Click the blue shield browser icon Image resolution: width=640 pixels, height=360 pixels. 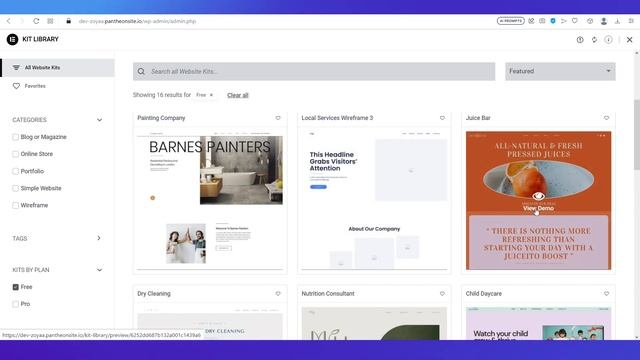[553, 21]
